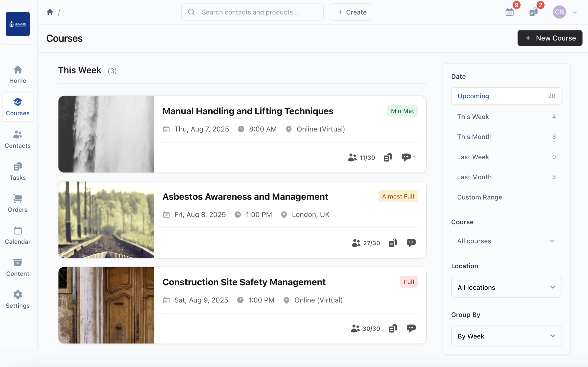The image size is (588, 367).
Task: Select the Last Month date filter
Action: (506, 177)
